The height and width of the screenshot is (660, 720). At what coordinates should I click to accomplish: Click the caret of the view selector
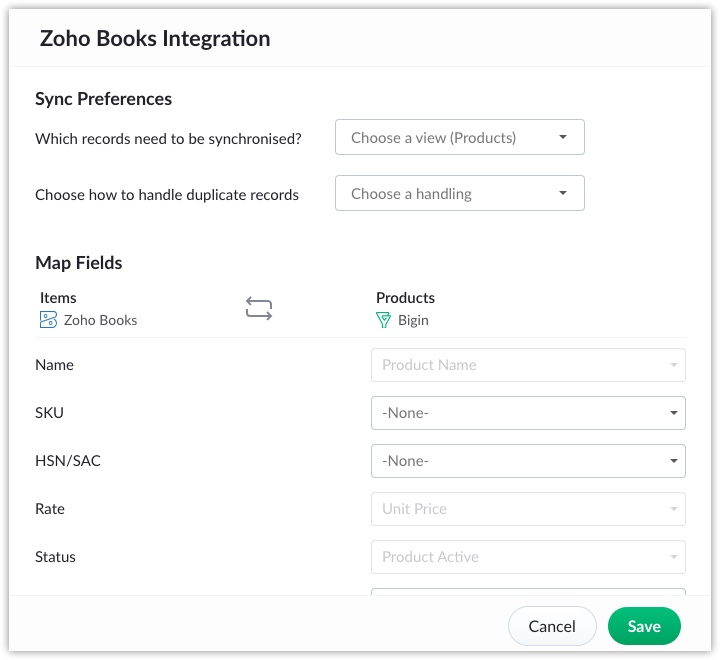click(x=563, y=138)
